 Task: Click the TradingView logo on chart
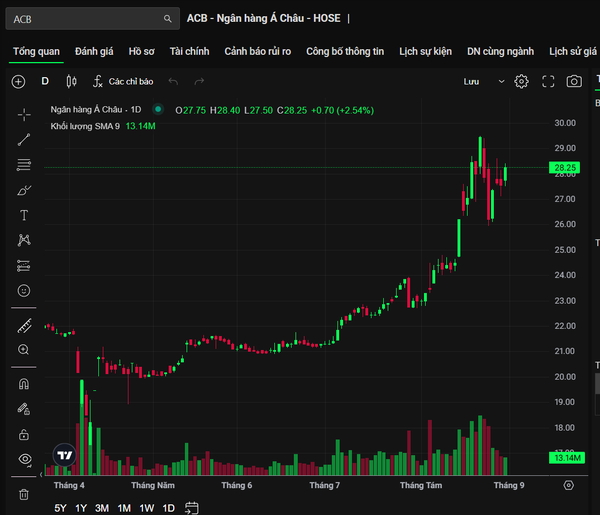[64, 455]
